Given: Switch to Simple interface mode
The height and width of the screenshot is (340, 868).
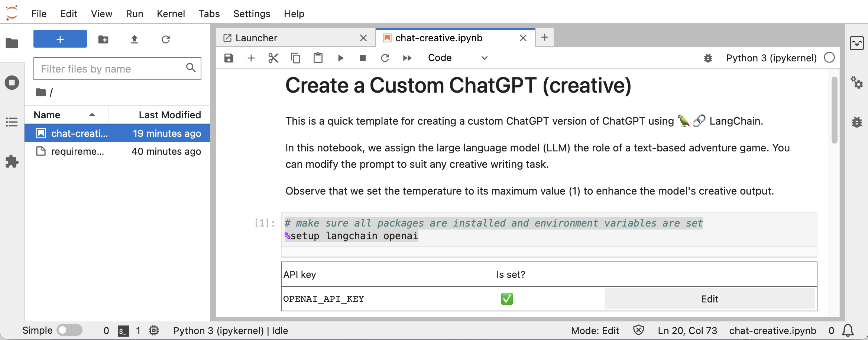Looking at the screenshot, I should click(70, 330).
